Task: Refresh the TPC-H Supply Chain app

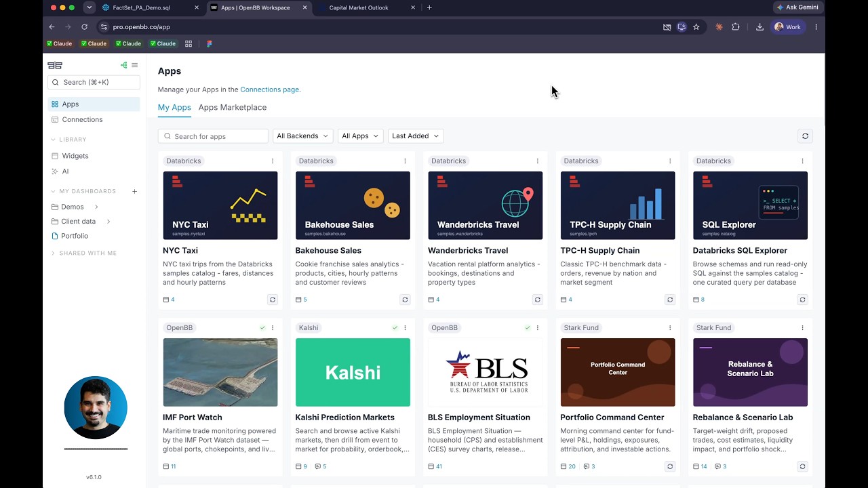Action: (x=670, y=300)
